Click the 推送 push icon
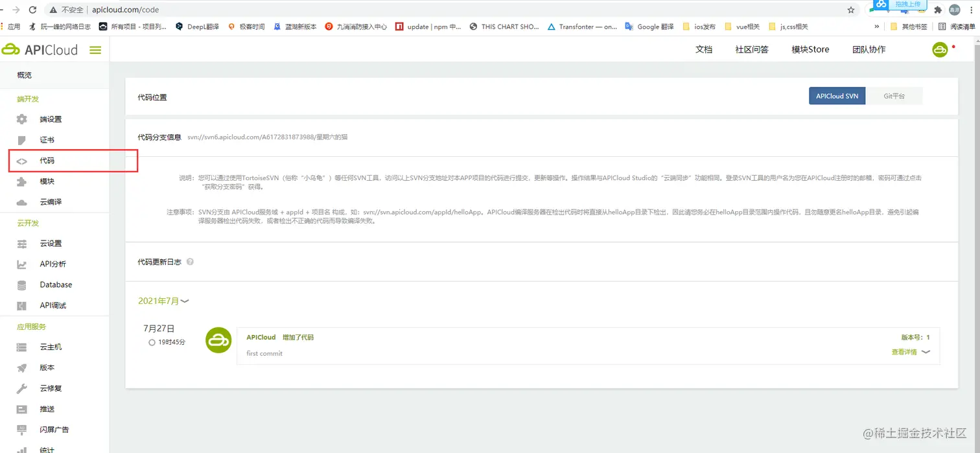 point(22,410)
